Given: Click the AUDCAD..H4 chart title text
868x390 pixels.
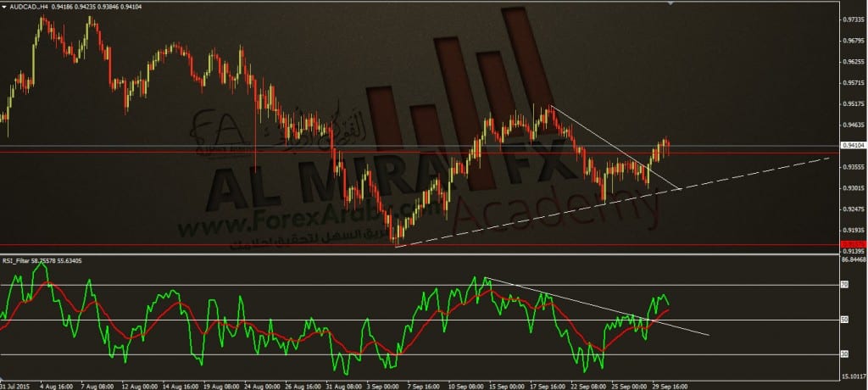Looking at the screenshot, I should pos(29,6).
